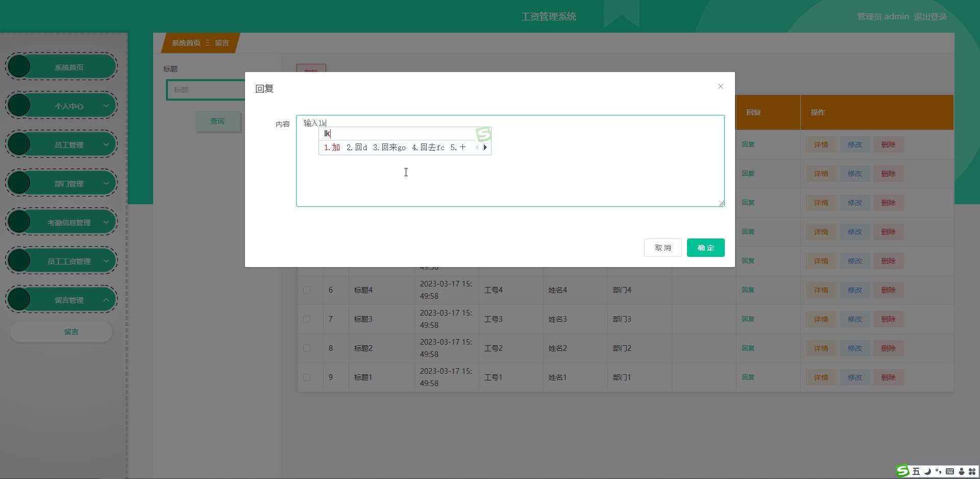The image size is (980, 479).
Task: Tick the checkbox for row 8
Action: [x=307, y=348]
